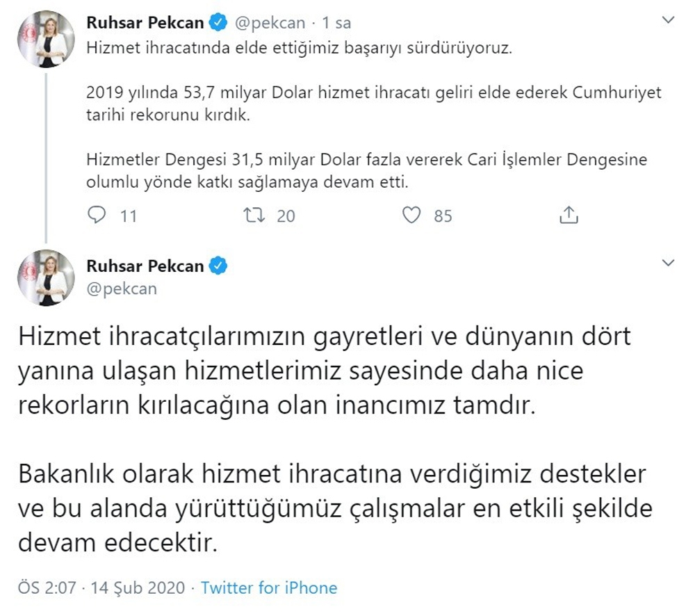Click the like count showing 85
Screen dimensions: 695x616
(444, 216)
